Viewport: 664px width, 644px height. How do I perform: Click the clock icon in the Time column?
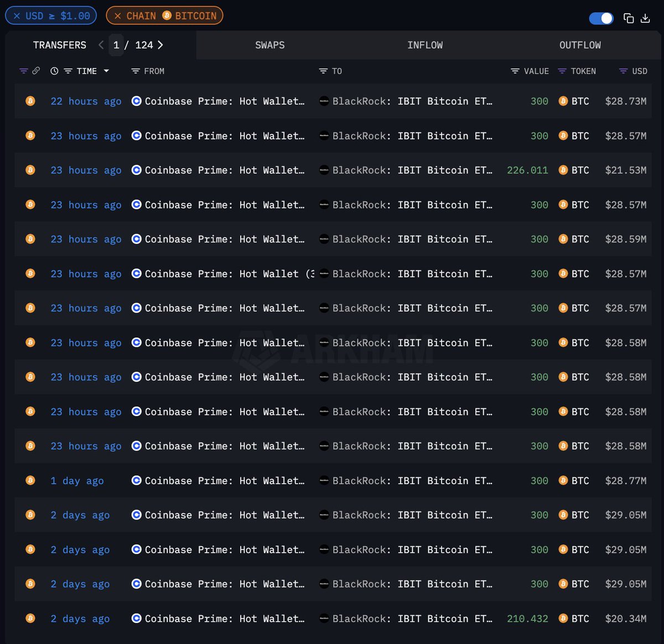pos(54,71)
